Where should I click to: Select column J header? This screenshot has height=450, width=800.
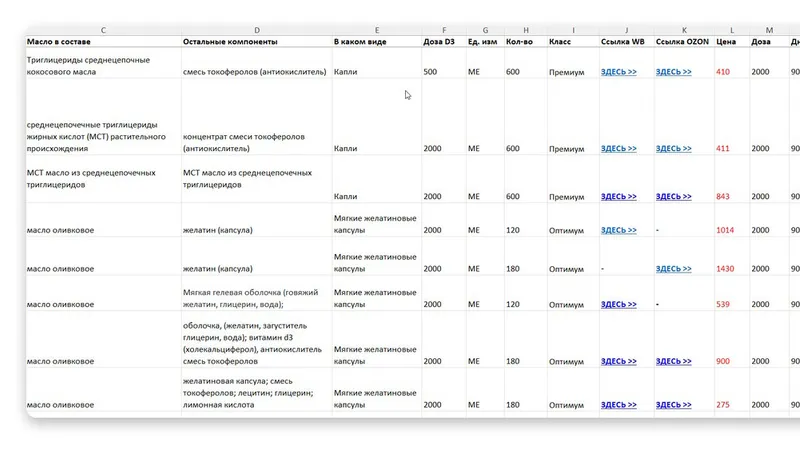627,30
